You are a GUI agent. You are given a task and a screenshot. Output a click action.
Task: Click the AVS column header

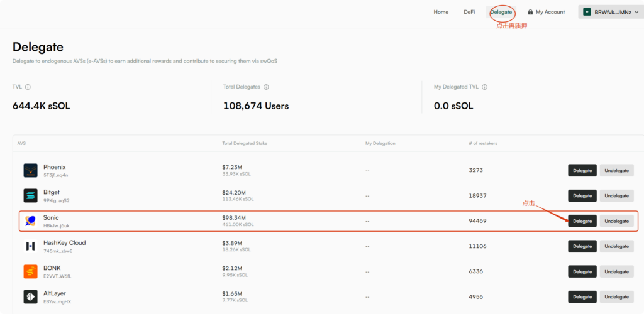21,143
